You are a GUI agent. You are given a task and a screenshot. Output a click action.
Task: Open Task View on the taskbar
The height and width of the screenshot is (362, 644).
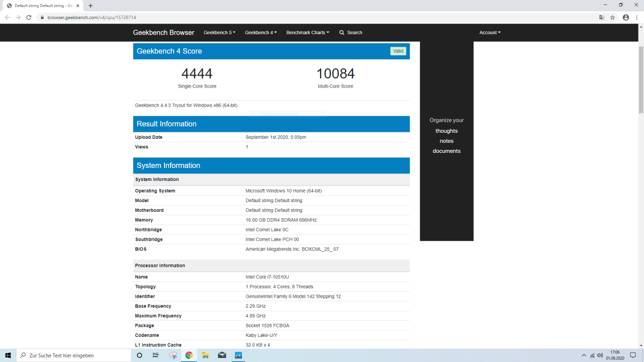155,355
